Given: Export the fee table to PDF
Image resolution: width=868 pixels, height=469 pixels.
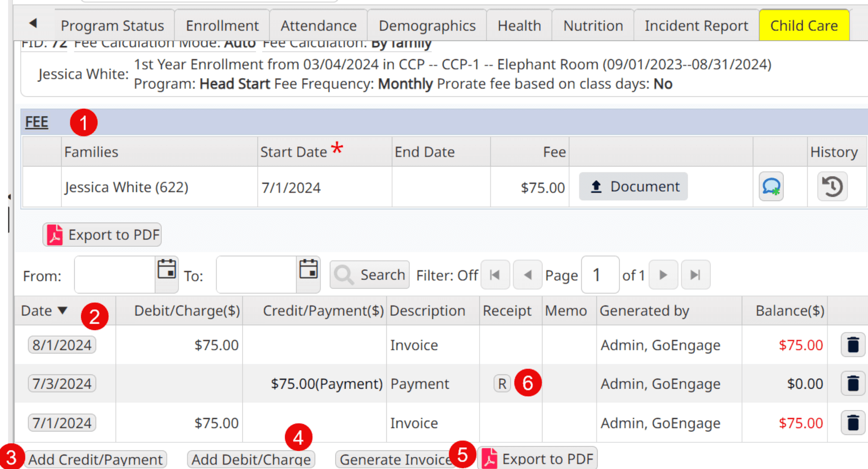Looking at the screenshot, I should point(102,235).
